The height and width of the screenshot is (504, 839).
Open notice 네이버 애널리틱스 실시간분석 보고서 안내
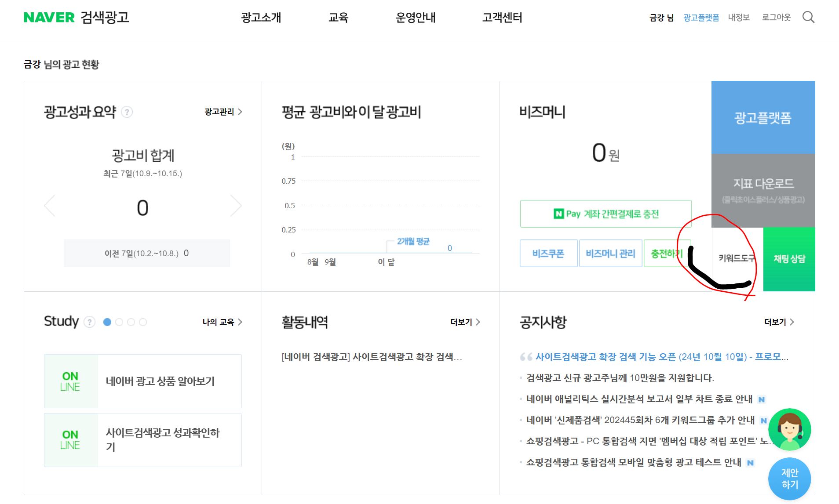pos(639,399)
